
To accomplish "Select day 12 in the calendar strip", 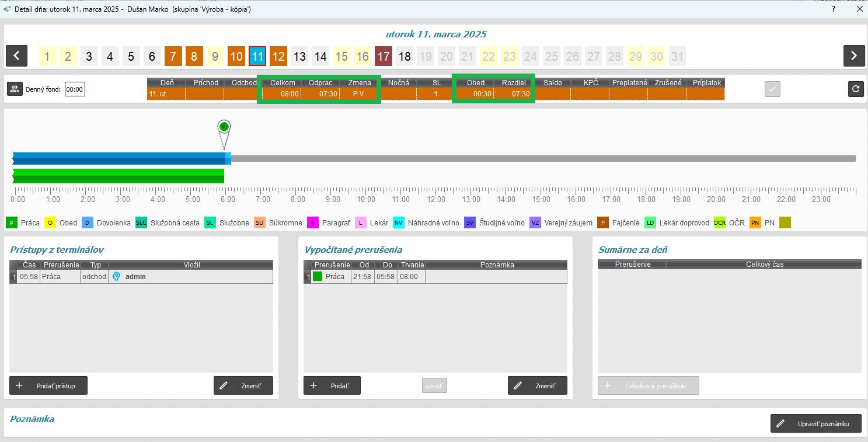I will 278,57.
